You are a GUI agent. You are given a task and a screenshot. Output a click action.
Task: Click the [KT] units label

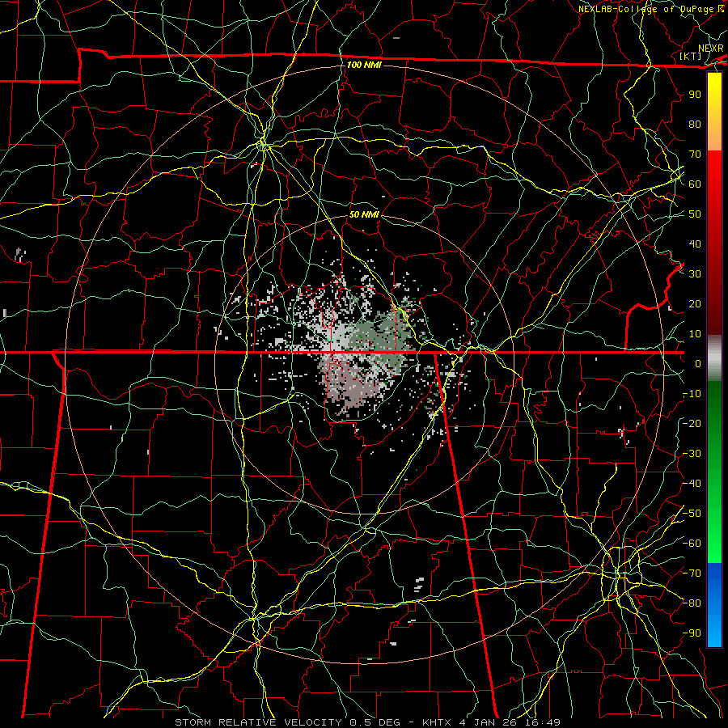pyautogui.click(x=691, y=56)
